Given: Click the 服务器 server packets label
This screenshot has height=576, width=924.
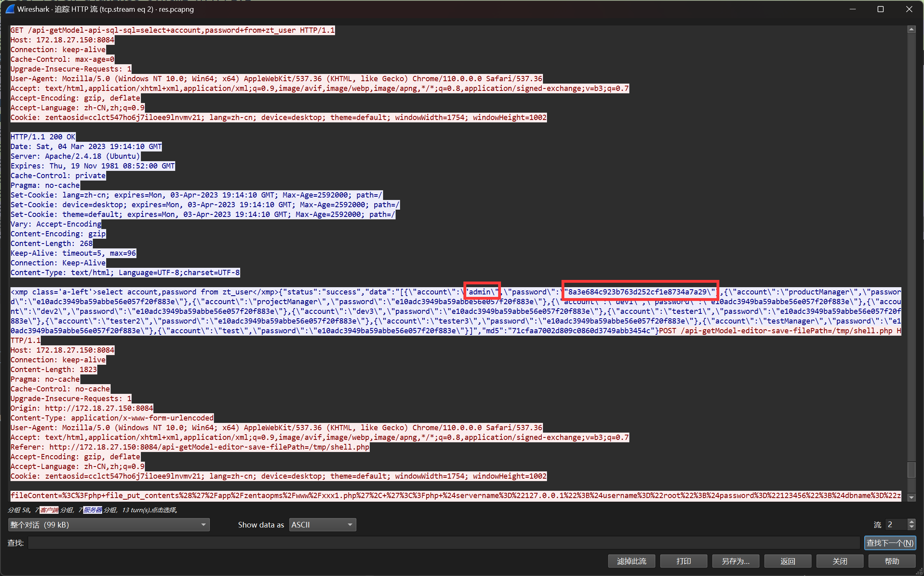Looking at the screenshot, I should 93,510.
